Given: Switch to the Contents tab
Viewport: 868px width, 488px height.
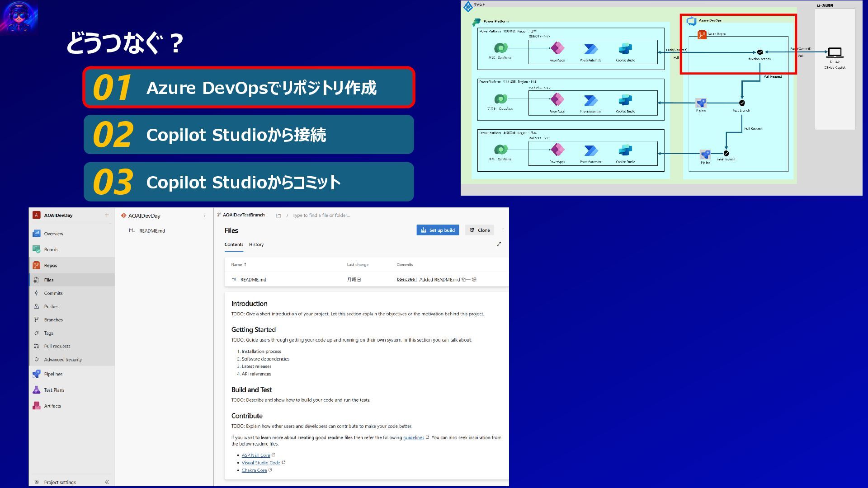Looking at the screenshot, I should (234, 244).
